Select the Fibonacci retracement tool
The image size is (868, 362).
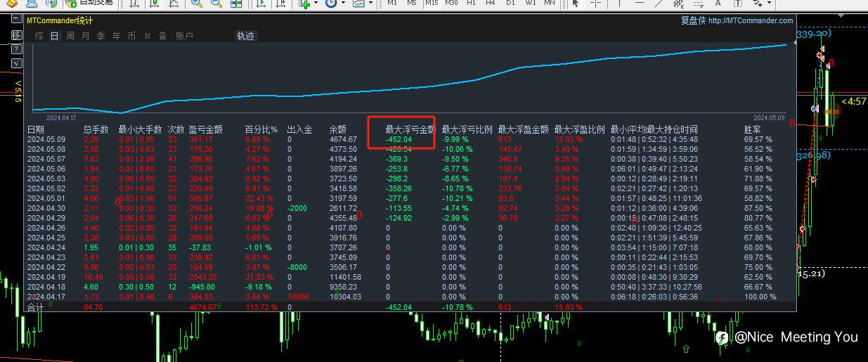point(698,4)
